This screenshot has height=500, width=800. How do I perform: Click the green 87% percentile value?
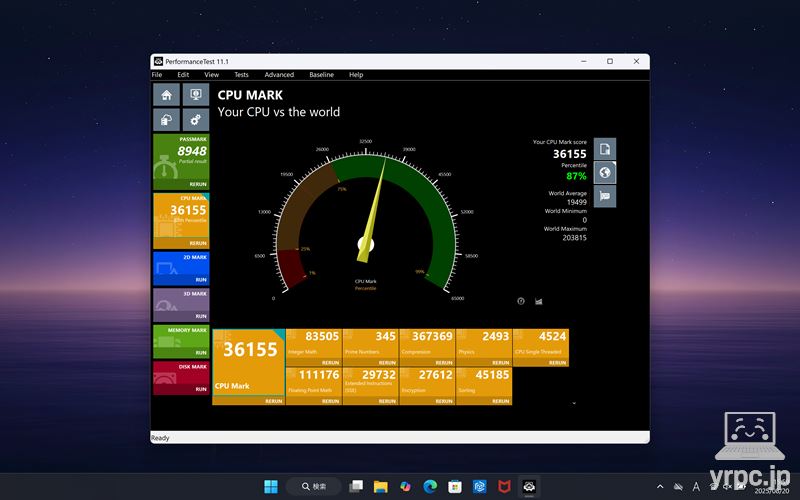click(576, 176)
